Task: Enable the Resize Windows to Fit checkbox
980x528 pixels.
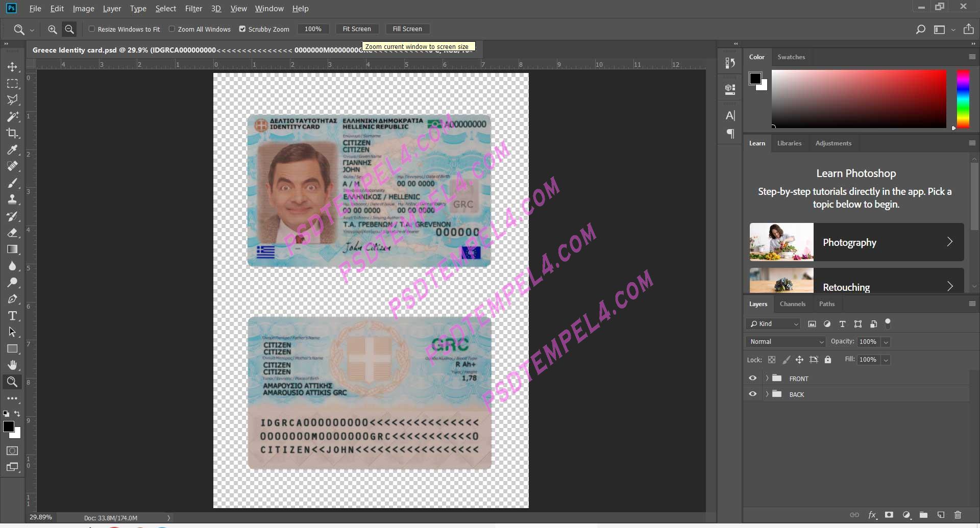Action: click(x=91, y=29)
